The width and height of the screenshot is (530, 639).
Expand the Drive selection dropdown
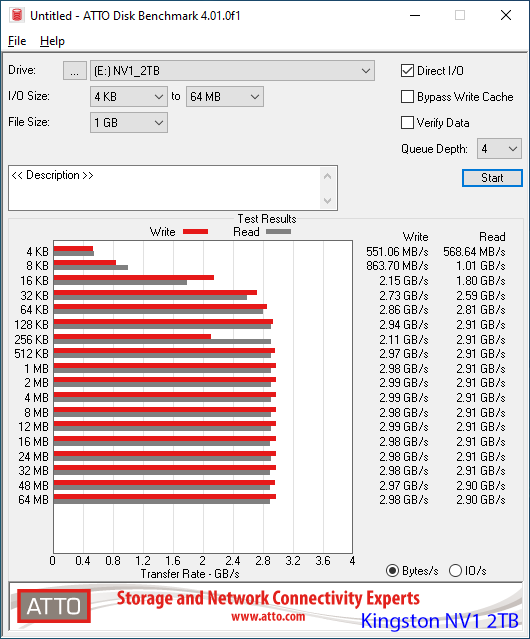click(x=232, y=71)
